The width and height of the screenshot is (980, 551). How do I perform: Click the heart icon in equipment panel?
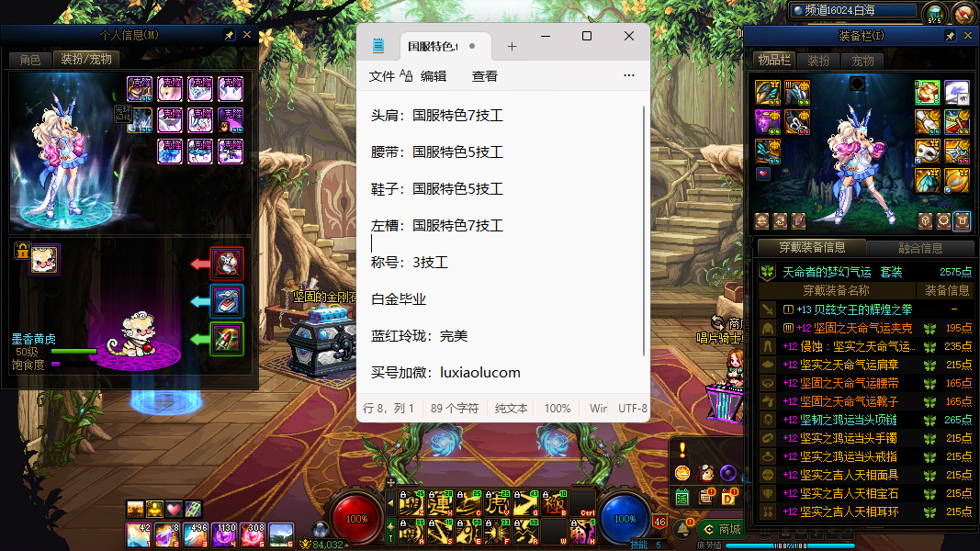(x=763, y=174)
